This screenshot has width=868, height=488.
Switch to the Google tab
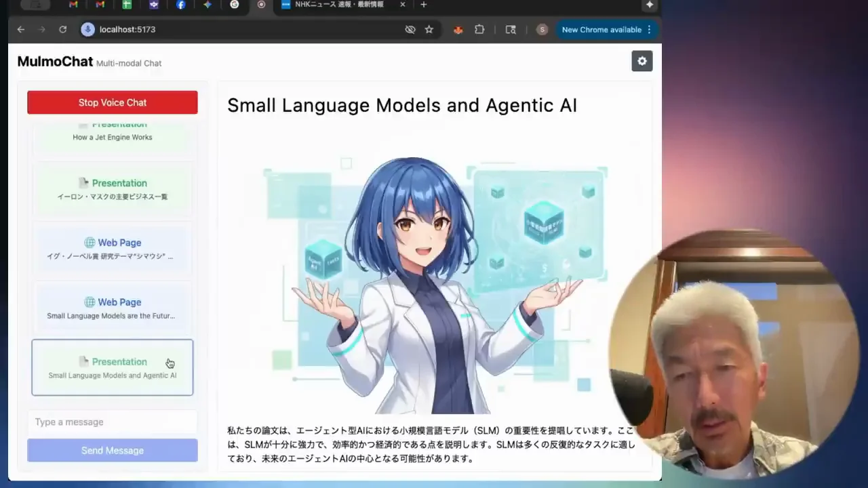(235, 5)
